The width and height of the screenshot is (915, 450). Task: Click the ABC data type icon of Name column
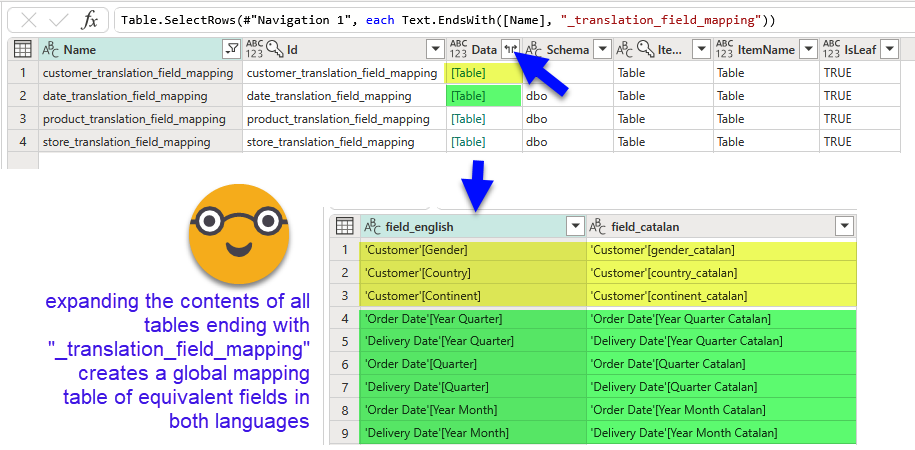point(51,49)
